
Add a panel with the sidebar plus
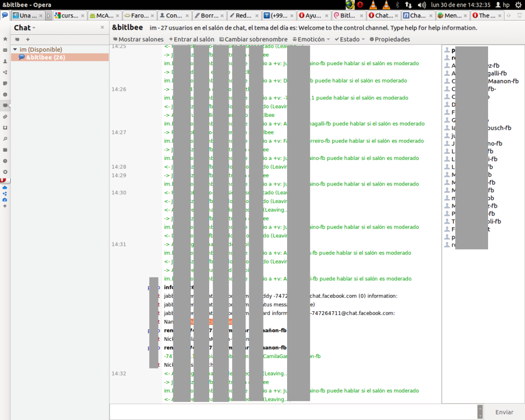pyautogui.click(x=5, y=206)
